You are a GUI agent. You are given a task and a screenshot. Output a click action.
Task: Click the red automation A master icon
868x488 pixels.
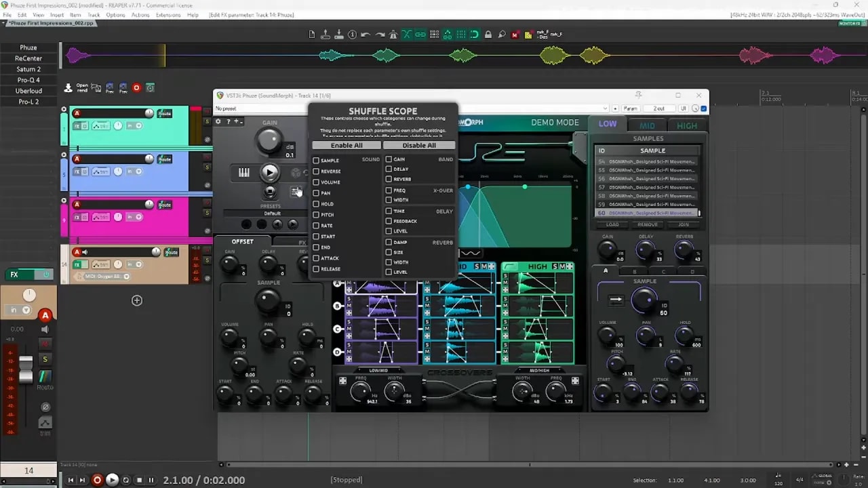click(x=45, y=315)
